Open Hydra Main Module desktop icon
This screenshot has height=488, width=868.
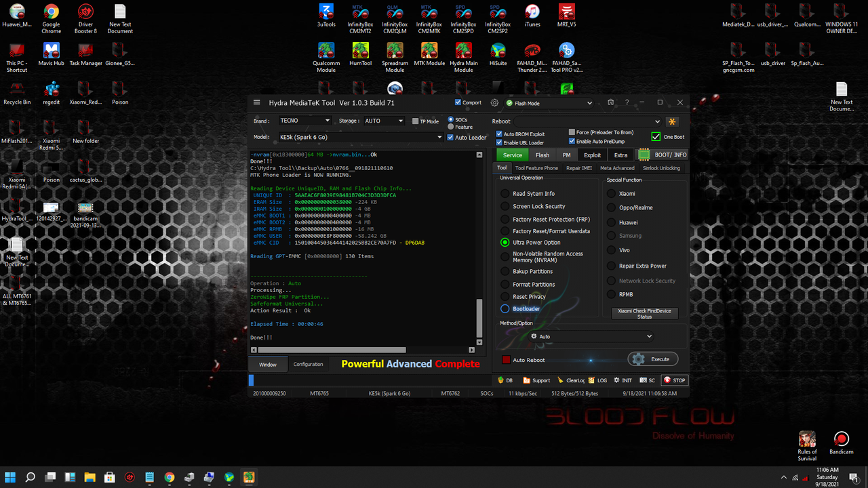(x=463, y=58)
